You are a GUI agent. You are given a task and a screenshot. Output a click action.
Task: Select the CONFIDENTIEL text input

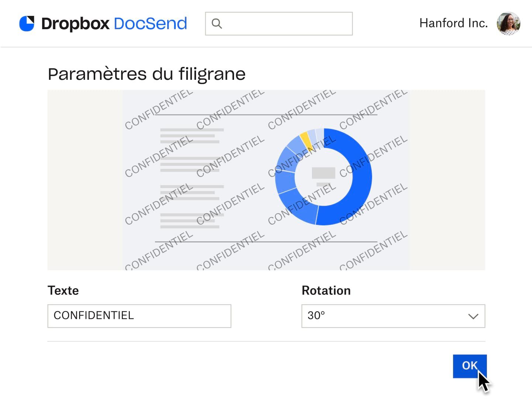tap(139, 316)
